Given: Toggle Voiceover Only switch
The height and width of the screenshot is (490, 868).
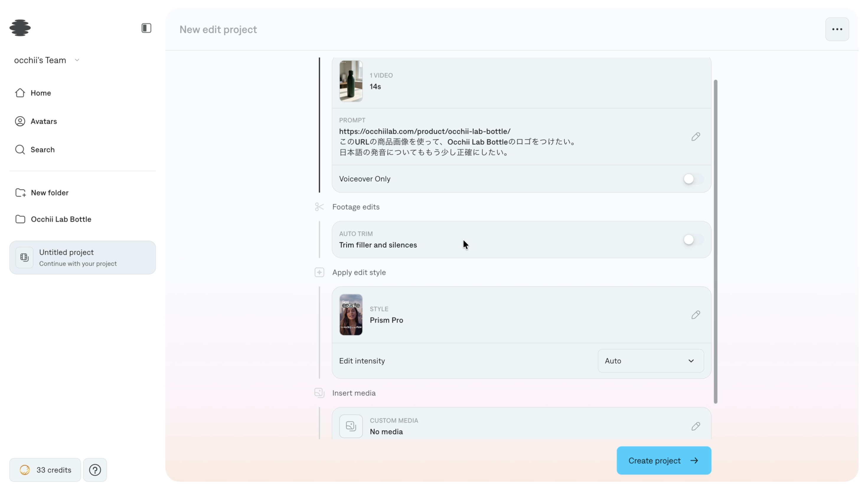Looking at the screenshot, I should click(x=693, y=179).
